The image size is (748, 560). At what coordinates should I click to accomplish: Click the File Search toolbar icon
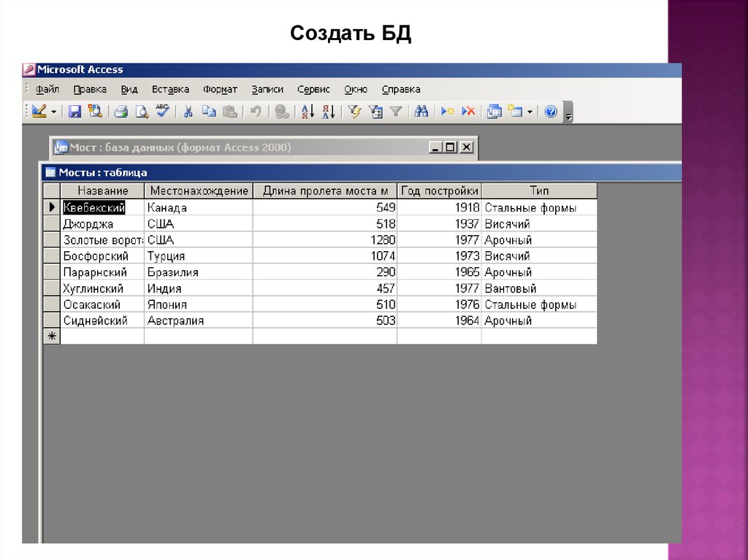click(x=95, y=112)
